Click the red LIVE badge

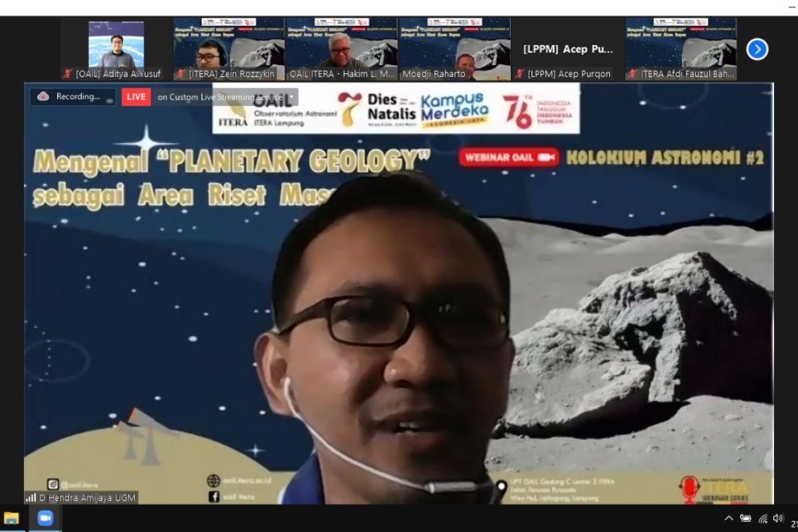click(136, 96)
